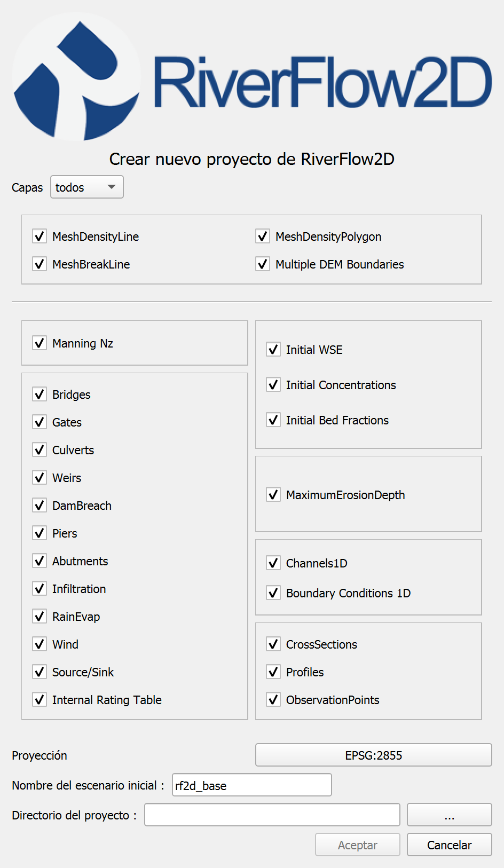
Task: Uncheck the Weirs option
Action: pyautogui.click(x=40, y=477)
